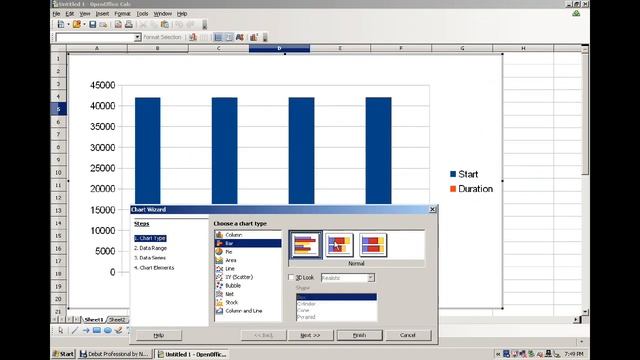Toggle the legend on/off toolbar icon

pos(229,38)
